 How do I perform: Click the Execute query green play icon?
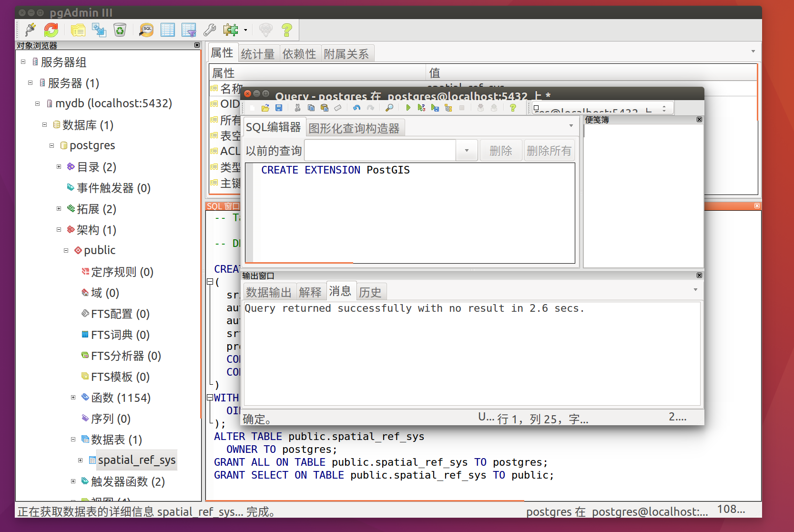408,108
